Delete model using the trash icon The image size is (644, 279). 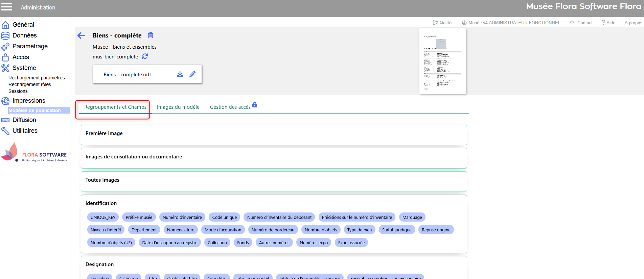coord(151,35)
